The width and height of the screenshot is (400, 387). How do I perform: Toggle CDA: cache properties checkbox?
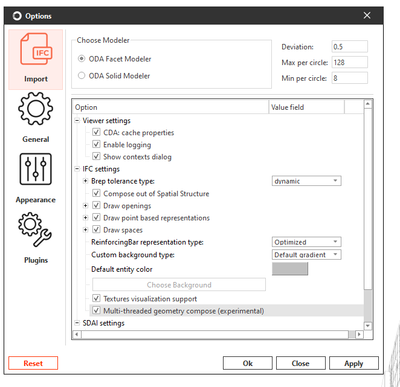[x=96, y=132]
